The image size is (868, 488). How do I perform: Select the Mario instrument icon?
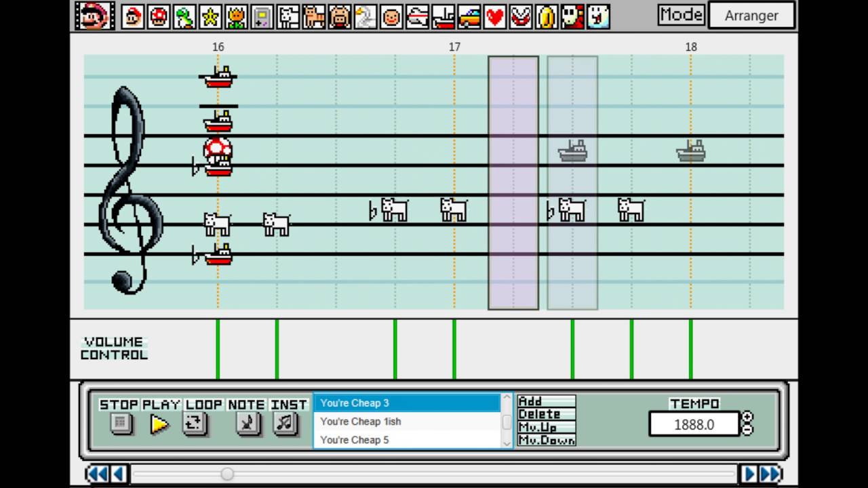tap(134, 16)
